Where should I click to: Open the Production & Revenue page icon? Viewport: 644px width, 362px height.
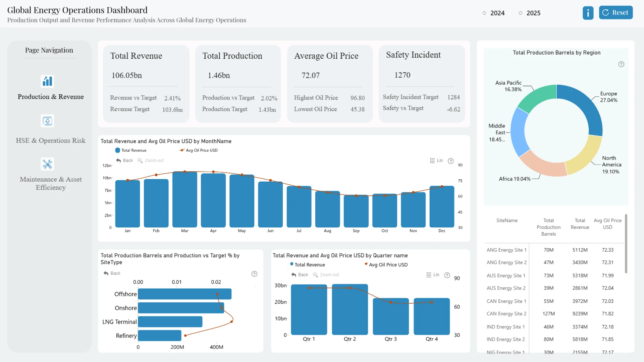click(x=47, y=81)
